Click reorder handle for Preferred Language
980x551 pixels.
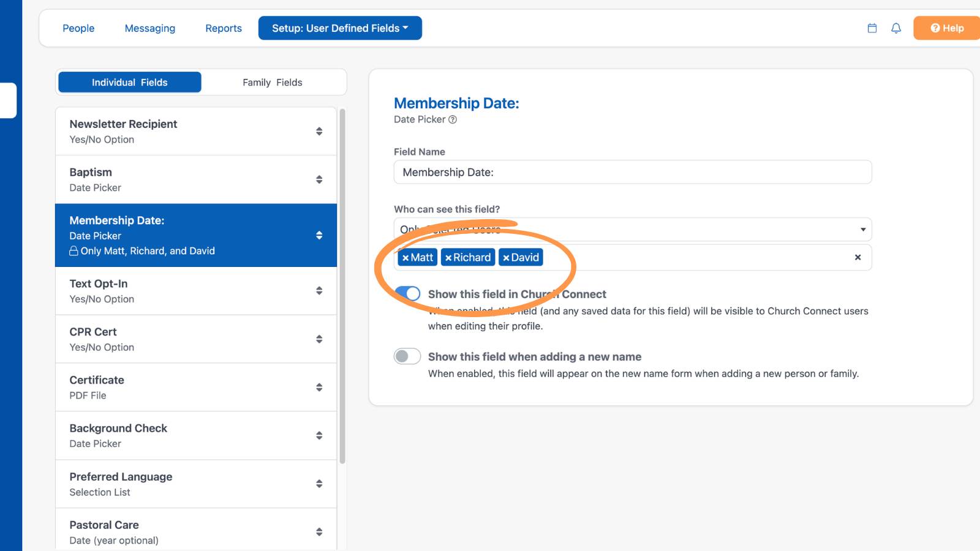(x=319, y=484)
